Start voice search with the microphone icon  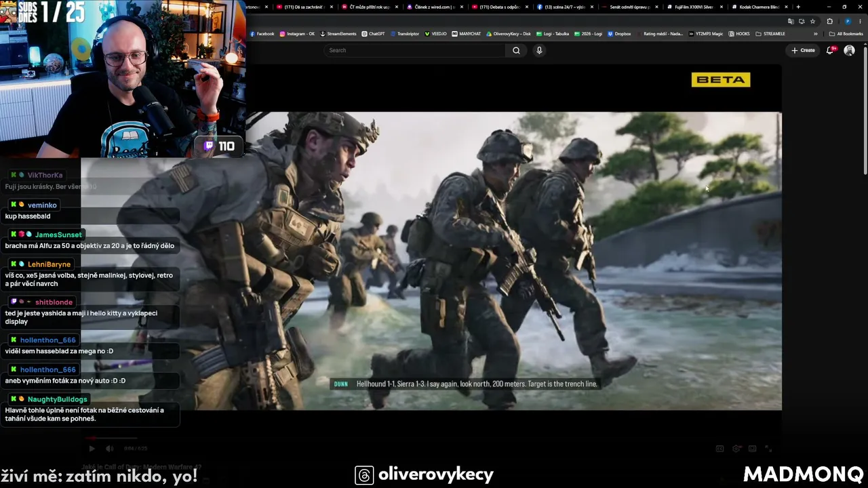(539, 50)
